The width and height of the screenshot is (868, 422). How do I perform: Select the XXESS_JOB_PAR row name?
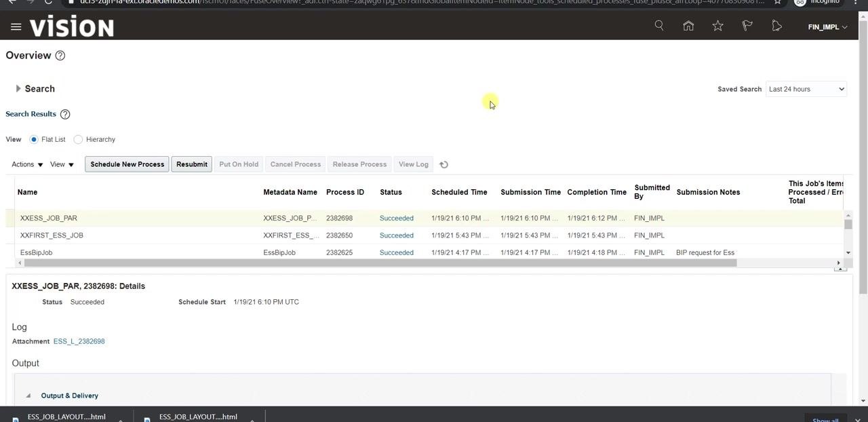(49, 218)
